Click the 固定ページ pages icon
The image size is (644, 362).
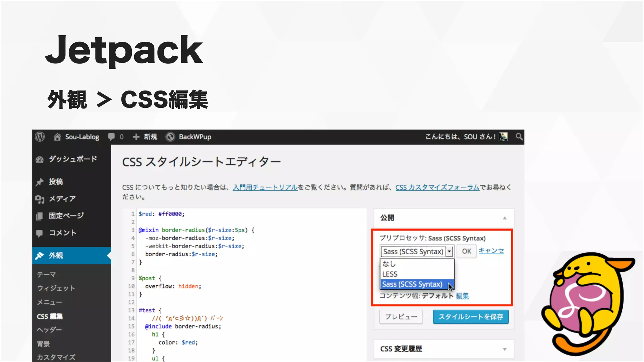[39, 216]
